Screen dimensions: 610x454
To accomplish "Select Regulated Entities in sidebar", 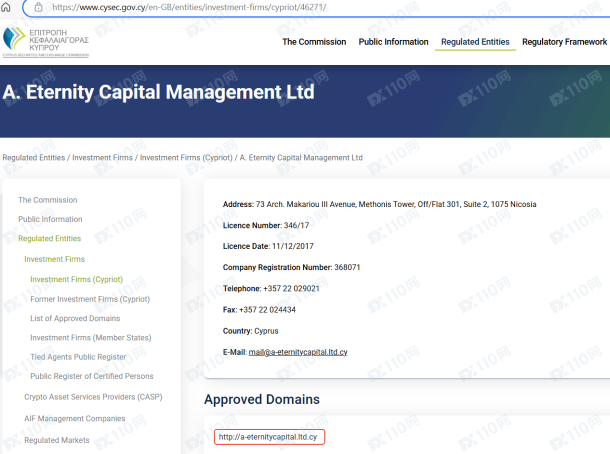I will [49, 238].
